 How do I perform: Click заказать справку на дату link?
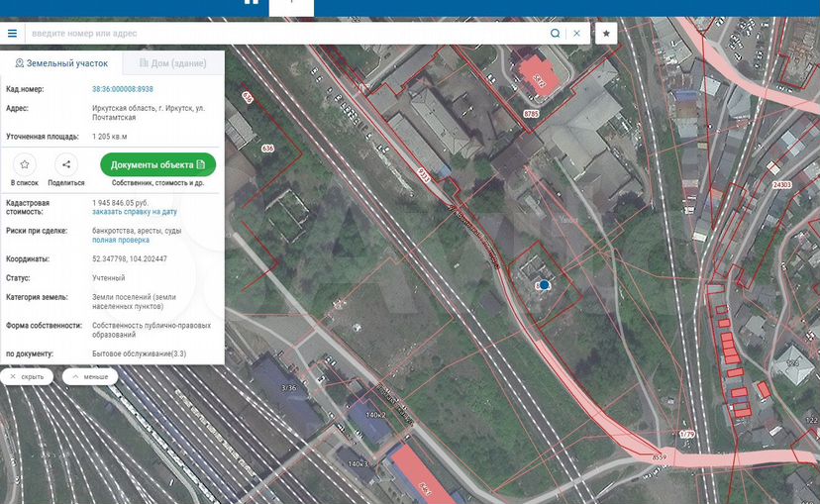point(135,212)
